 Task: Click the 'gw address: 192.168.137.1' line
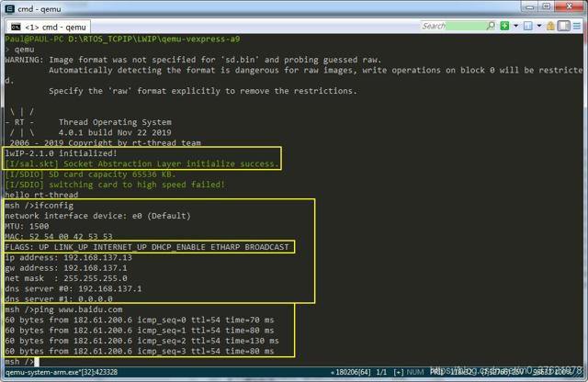point(66,268)
